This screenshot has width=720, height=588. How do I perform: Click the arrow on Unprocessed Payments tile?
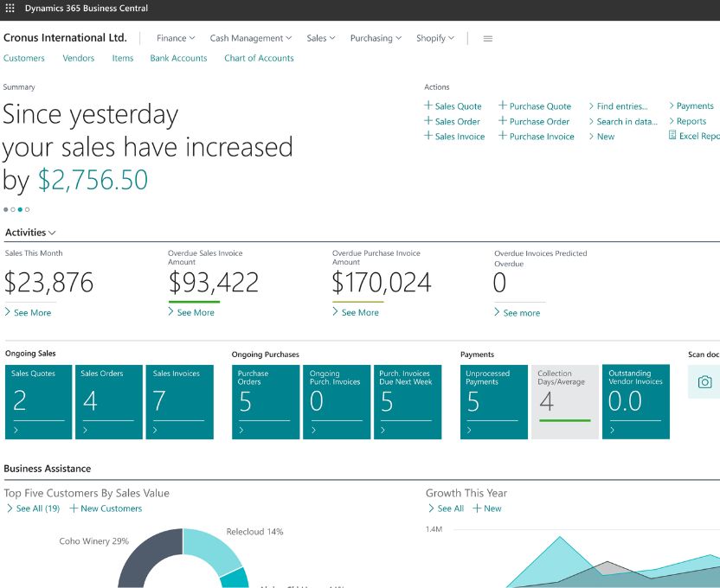pyautogui.click(x=469, y=431)
